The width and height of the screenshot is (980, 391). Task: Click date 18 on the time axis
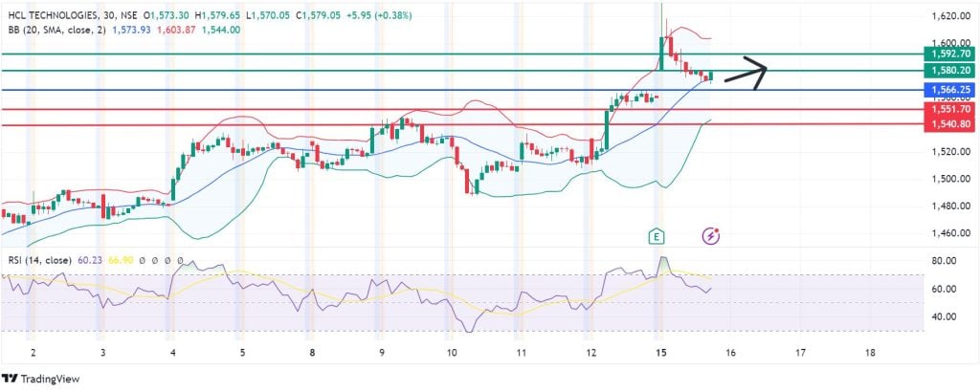coord(870,353)
